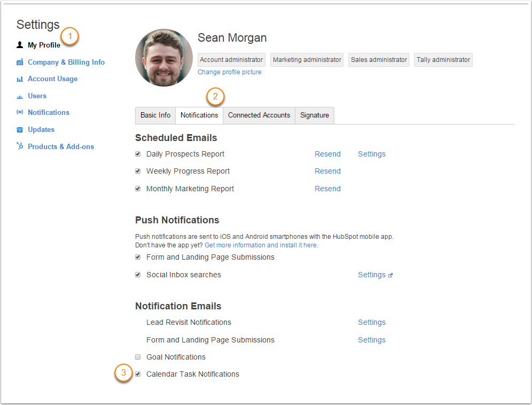Uncheck Daily Prospects Report checkbox
The height and width of the screenshot is (405, 532).
coord(138,154)
